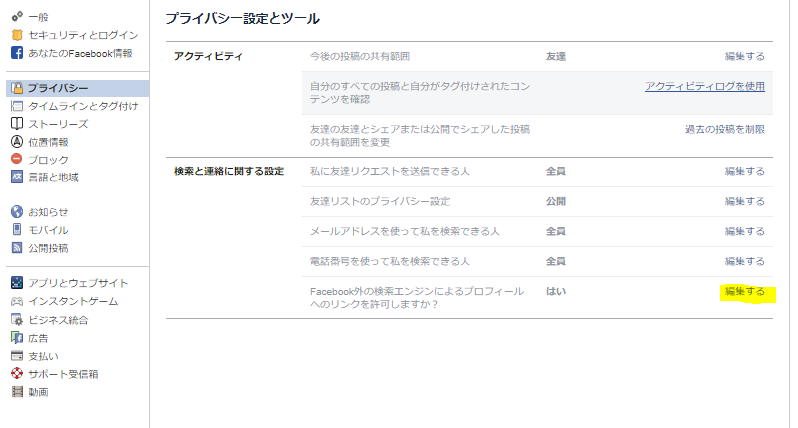
Task: Click the shield icon for セキュリティとログイン
Action: click(x=17, y=35)
